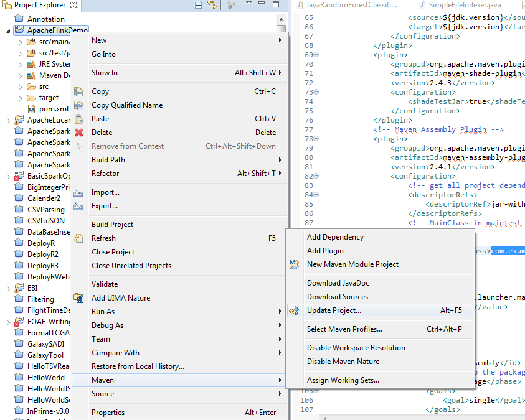Click the New Maven Module Project icon
Screen dimensions: 525x420
tap(295, 264)
